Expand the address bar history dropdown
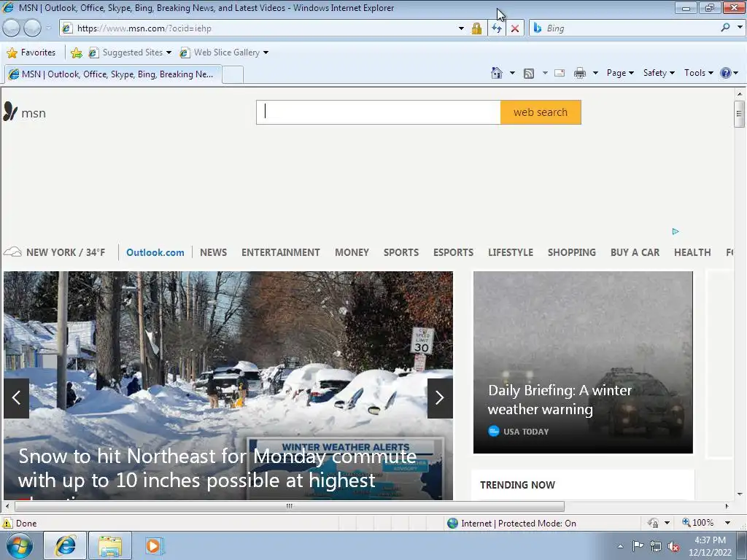This screenshot has width=747, height=560. [x=461, y=28]
